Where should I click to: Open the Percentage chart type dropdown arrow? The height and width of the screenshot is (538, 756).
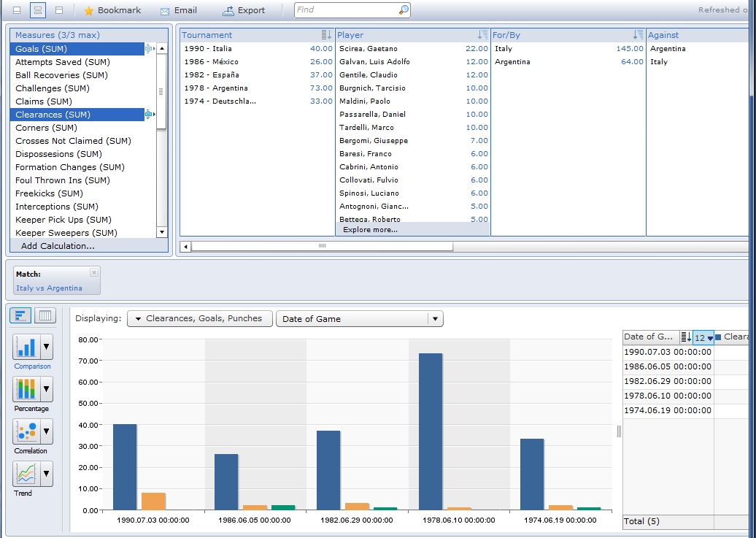tap(47, 389)
